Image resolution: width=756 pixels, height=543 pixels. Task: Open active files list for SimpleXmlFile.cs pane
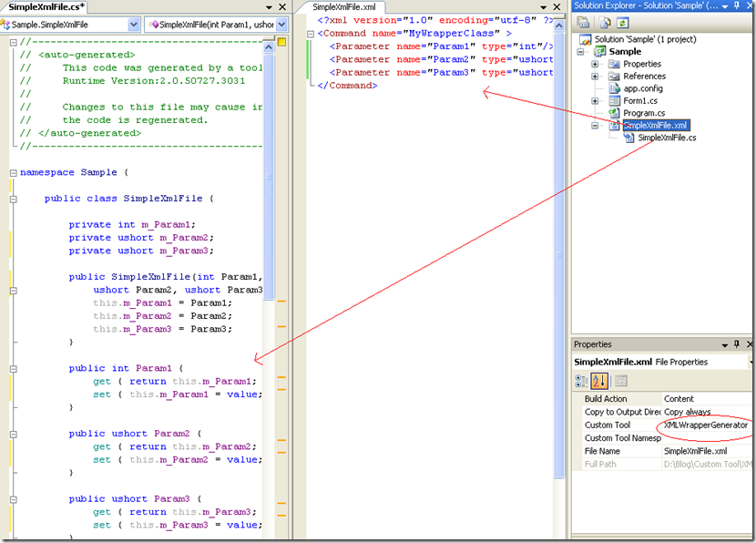point(269,7)
